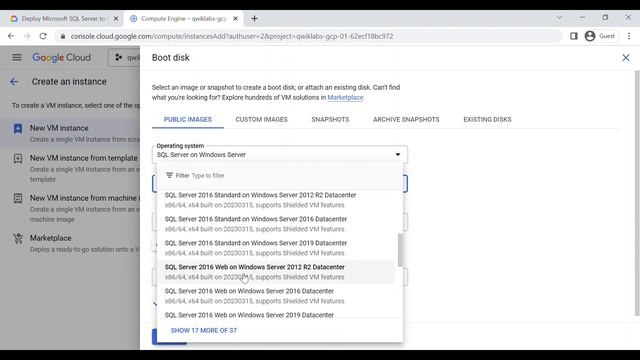Switch to the SNAPSHOTS tab
The height and width of the screenshot is (360, 640).
tap(330, 120)
